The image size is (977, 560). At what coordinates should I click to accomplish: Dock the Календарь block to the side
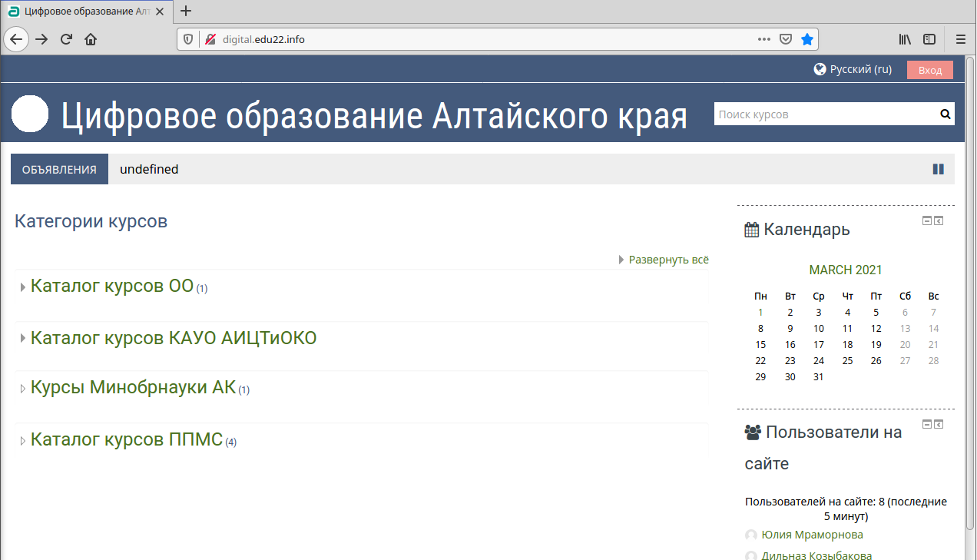tap(939, 221)
